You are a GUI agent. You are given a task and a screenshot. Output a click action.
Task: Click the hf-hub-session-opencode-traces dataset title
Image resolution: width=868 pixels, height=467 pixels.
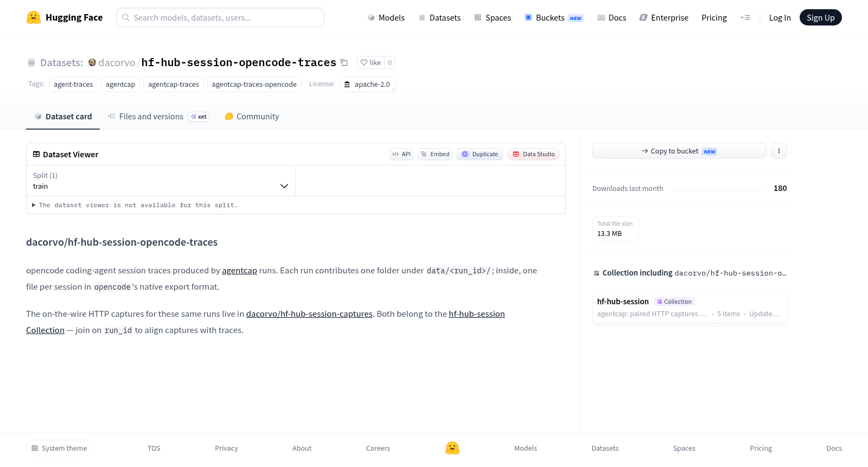(x=239, y=62)
